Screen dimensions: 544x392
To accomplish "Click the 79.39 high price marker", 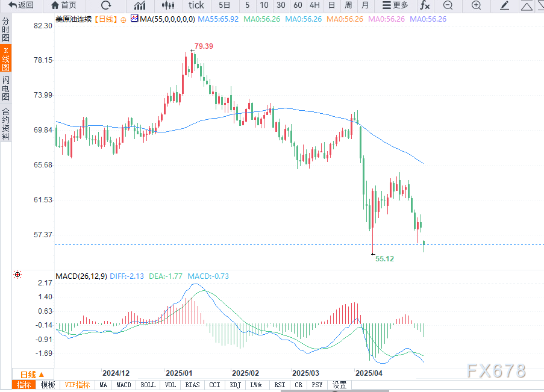I will (x=204, y=46).
